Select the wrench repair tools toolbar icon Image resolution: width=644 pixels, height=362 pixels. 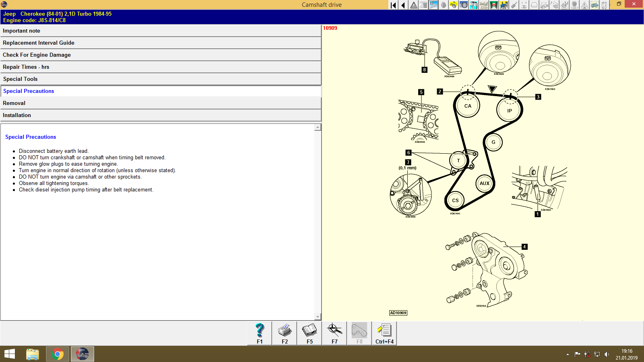[x=433, y=5]
